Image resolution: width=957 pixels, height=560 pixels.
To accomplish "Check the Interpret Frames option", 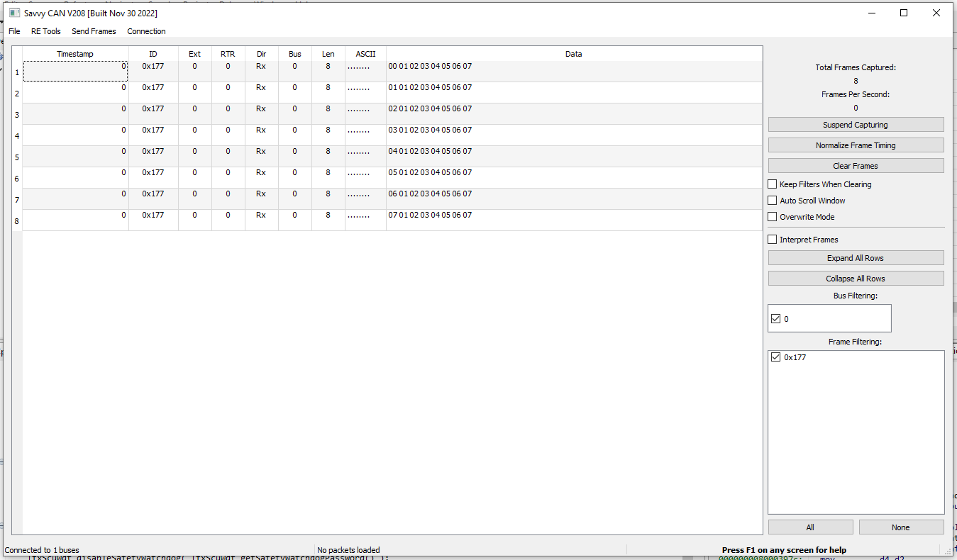I will (x=773, y=240).
